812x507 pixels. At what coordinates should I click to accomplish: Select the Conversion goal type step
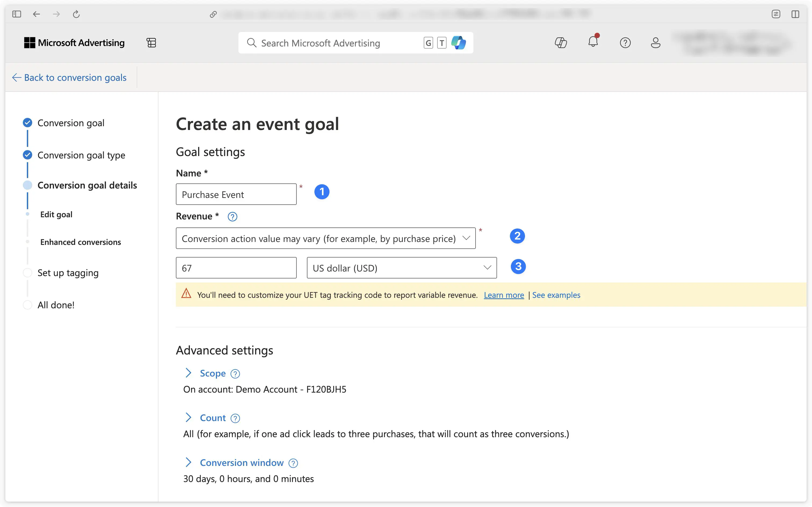click(74, 155)
